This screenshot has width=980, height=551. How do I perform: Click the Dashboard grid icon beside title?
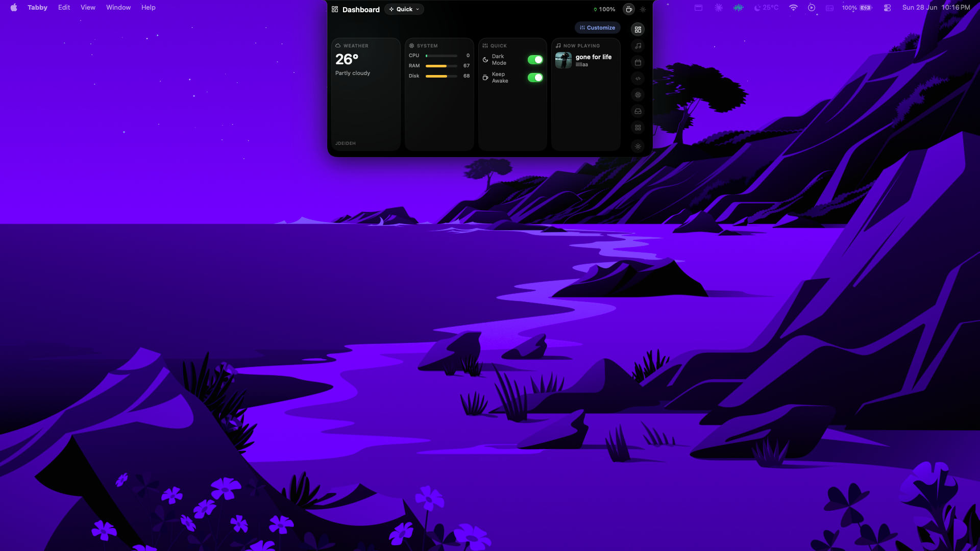click(x=335, y=9)
